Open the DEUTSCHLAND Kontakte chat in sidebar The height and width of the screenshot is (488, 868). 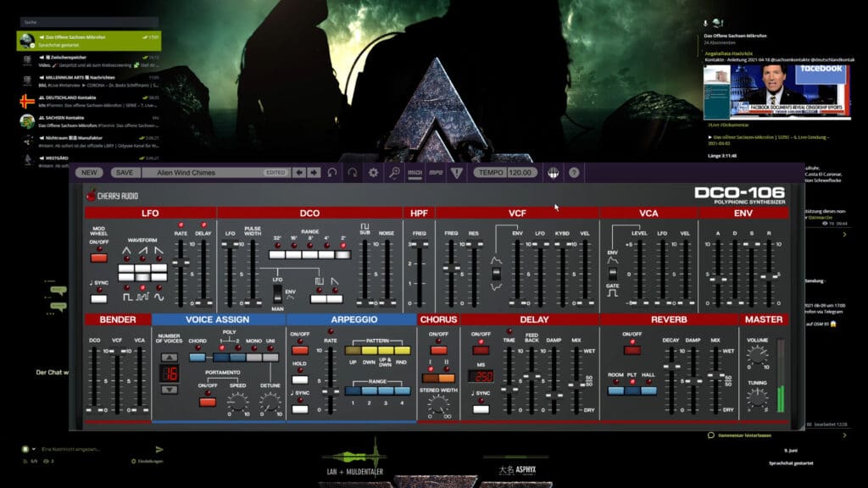(x=89, y=102)
